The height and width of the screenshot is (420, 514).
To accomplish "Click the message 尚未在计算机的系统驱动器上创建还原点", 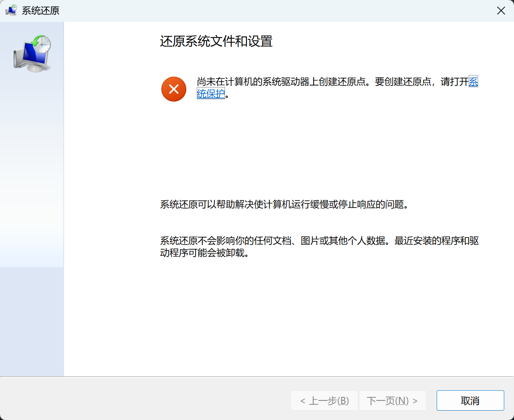I will click(281, 82).
